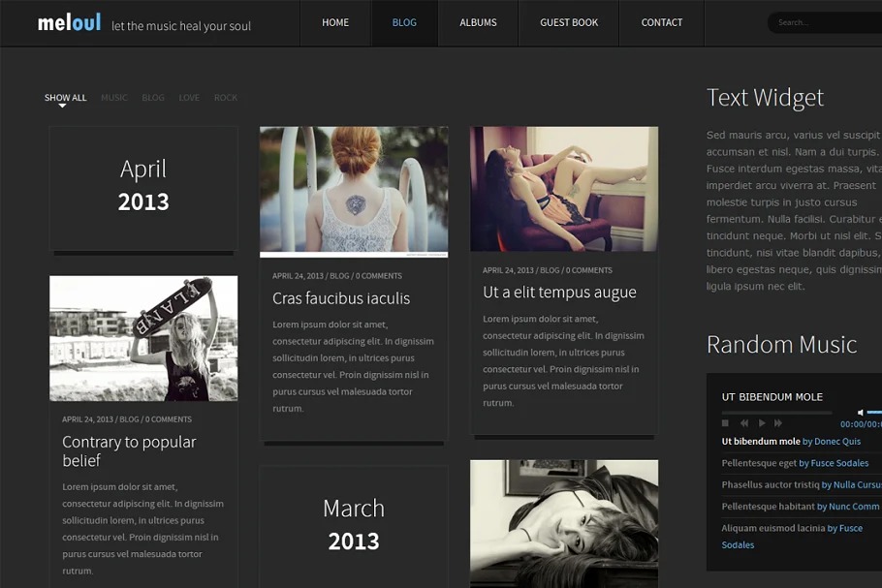Navigate to the CONTACT page
Image resolution: width=882 pixels, height=588 pixels.
[x=662, y=23]
